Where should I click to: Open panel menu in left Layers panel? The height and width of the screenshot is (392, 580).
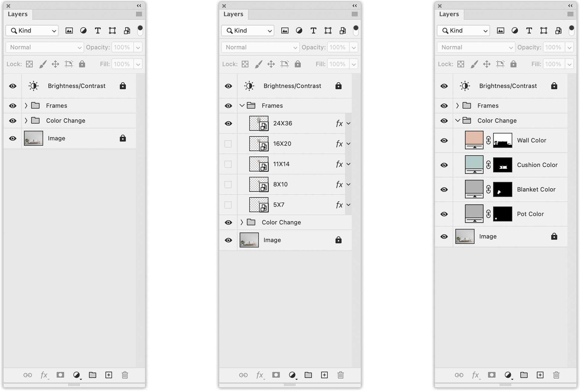pos(139,14)
